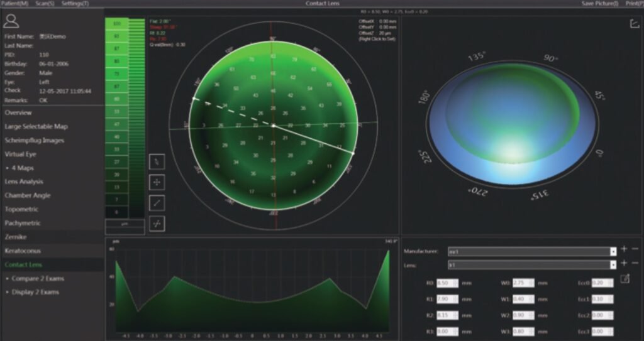Click the R0 radius input field
Image resolution: width=644 pixels, height=341 pixels.
[x=445, y=283]
